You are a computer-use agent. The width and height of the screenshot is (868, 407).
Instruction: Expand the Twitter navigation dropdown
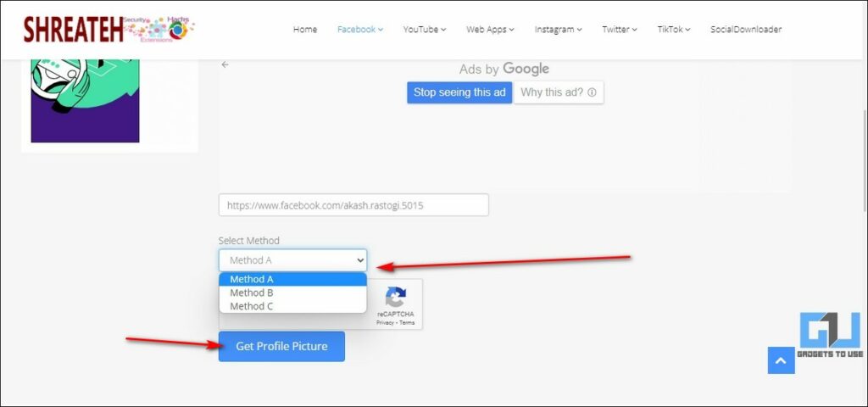click(620, 29)
